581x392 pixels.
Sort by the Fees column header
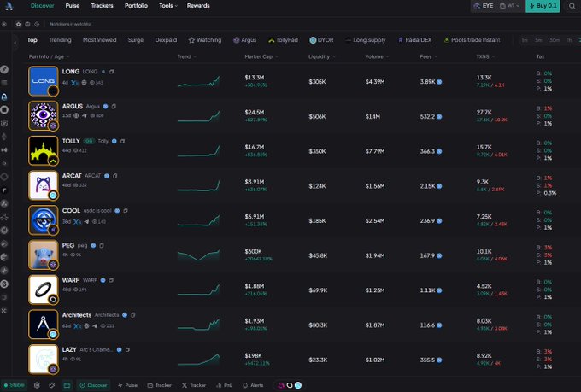click(x=428, y=56)
